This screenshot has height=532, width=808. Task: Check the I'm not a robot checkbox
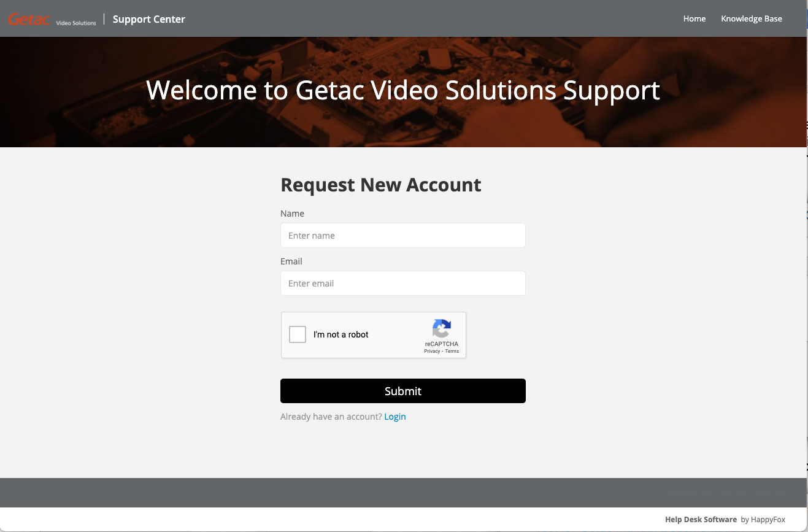tap(298, 334)
